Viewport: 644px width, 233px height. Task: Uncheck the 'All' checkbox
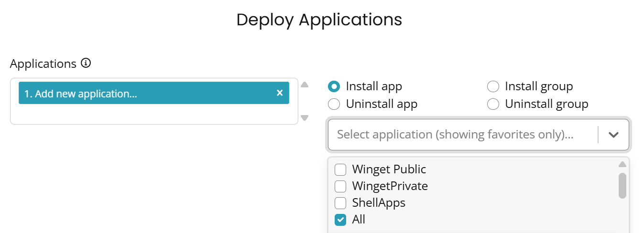(x=340, y=220)
